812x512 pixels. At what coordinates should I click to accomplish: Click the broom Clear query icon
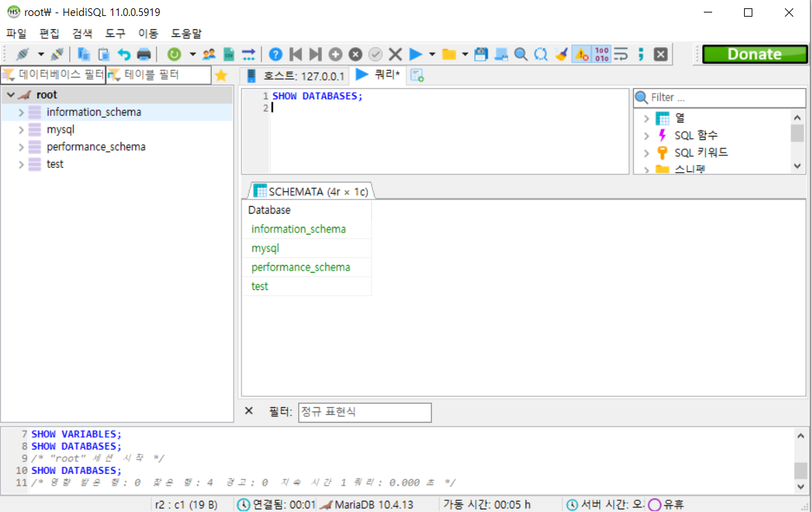(x=561, y=54)
